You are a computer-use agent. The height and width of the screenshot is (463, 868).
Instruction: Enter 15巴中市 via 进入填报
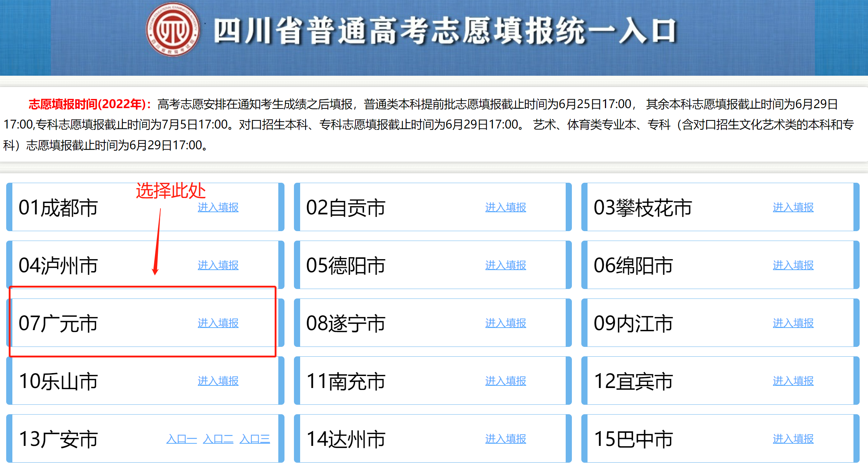click(x=793, y=439)
